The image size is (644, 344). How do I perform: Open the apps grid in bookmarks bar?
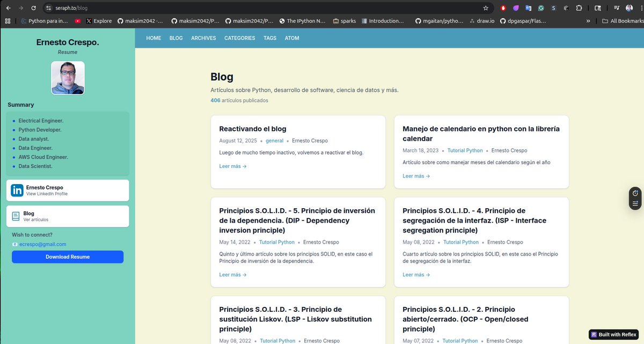point(8,21)
